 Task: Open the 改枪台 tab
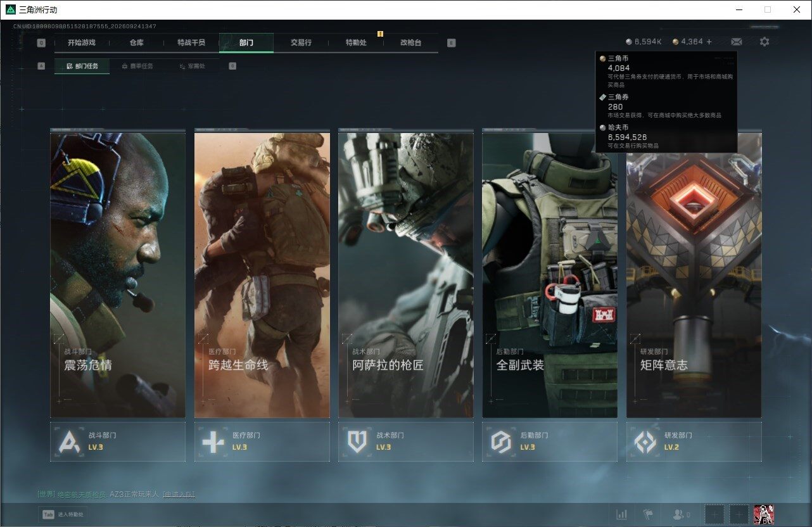[410, 43]
